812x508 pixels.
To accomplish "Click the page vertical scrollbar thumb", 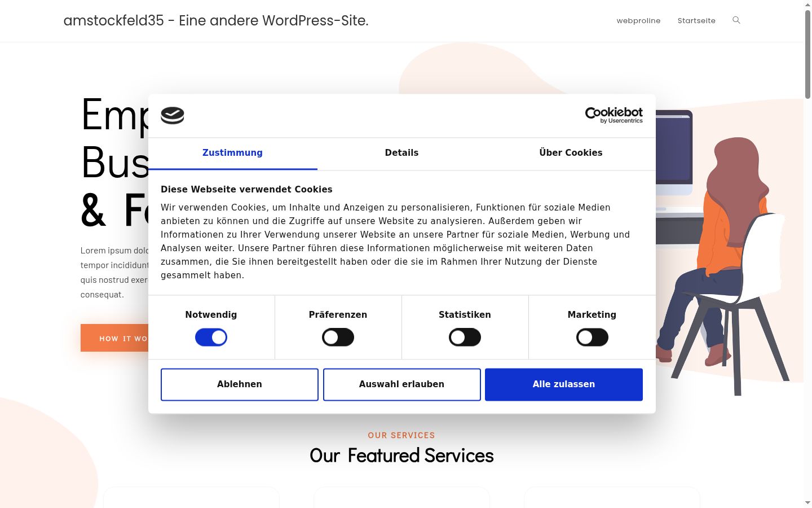I will coord(807,55).
